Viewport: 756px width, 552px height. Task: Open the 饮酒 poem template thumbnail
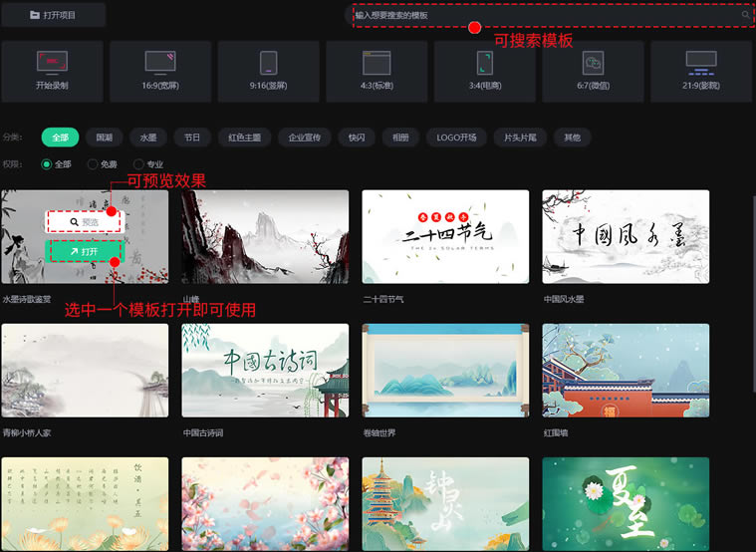85,504
